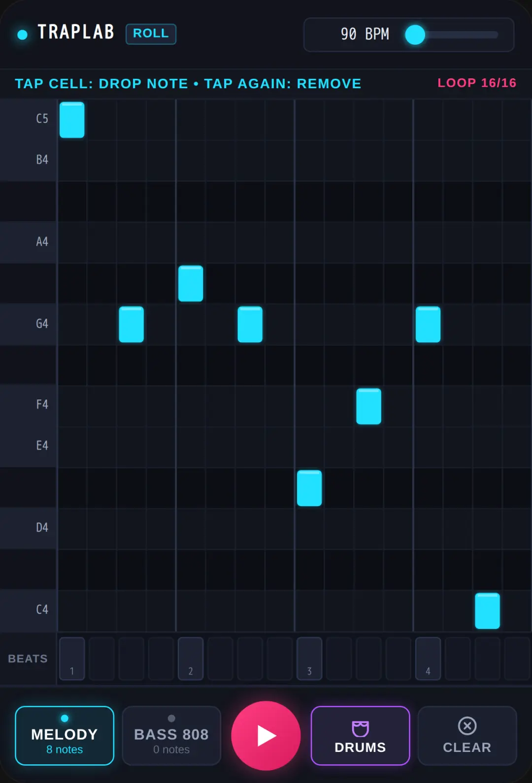The height and width of the screenshot is (783, 532).
Task: Tap the C4 piano key label
Action: [29, 610]
